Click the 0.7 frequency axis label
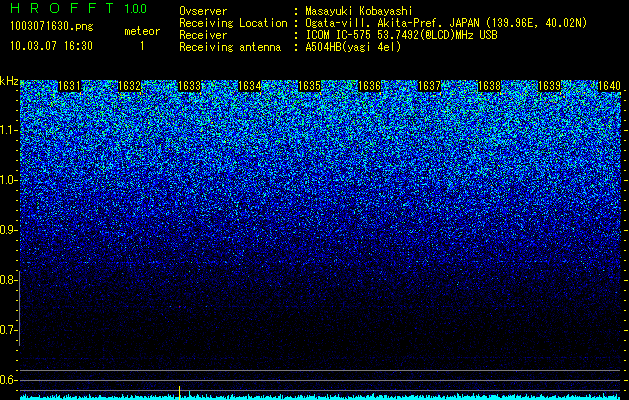 click(x=7, y=330)
